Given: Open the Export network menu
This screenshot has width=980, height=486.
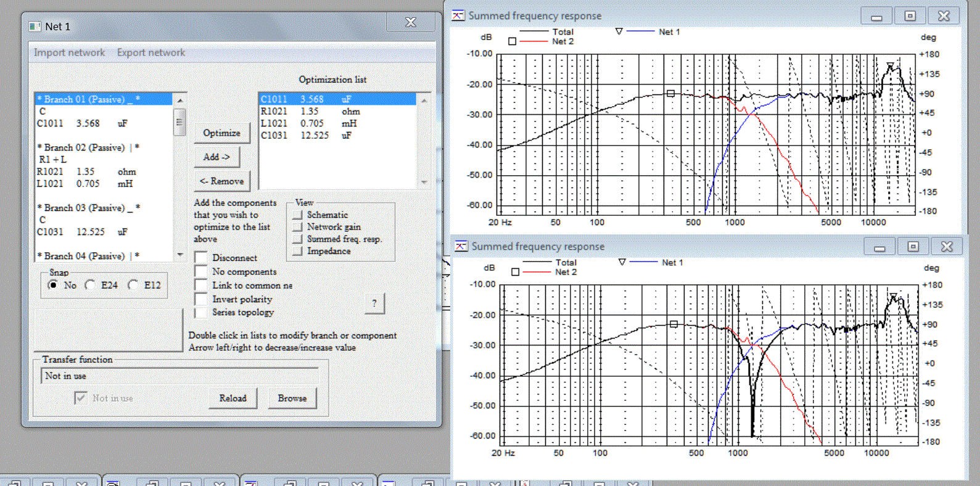Looking at the screenshot, I should (x=151, y=53).
